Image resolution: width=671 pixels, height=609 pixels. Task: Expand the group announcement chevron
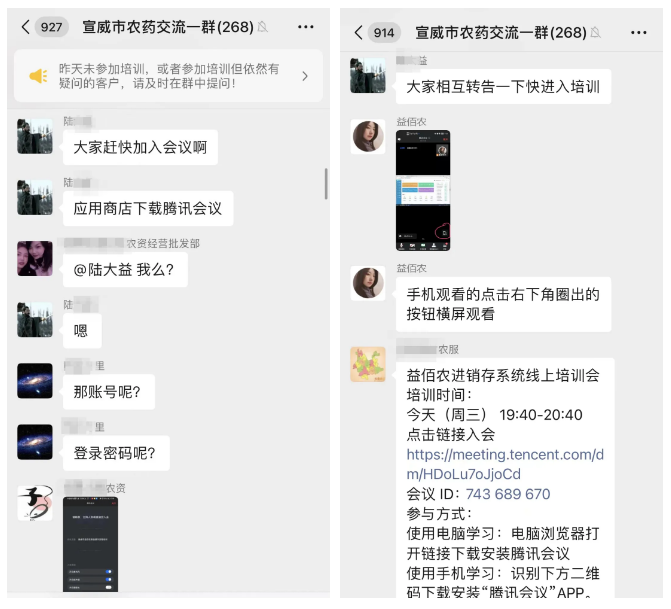point(305,76)
